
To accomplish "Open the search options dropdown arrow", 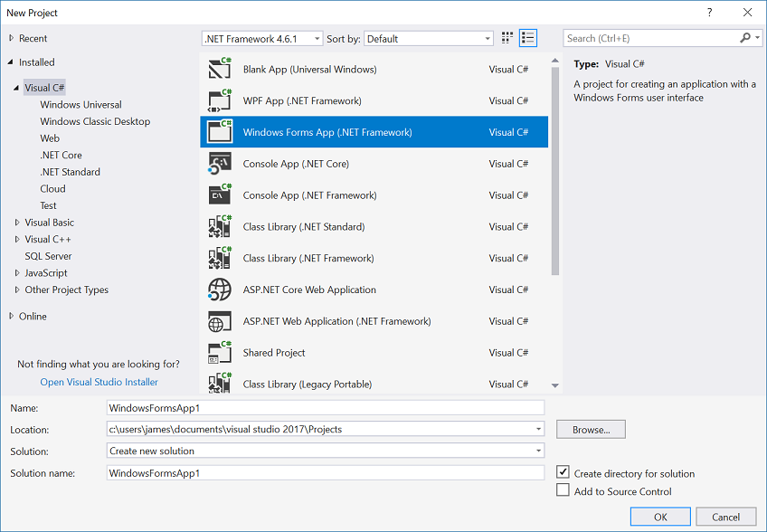I will [757, 38].
